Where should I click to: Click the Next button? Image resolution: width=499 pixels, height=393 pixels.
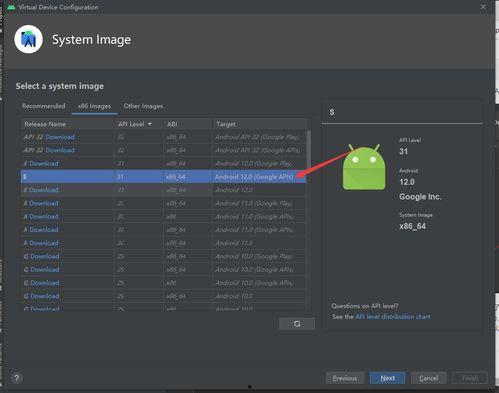(x=388, y=378)
